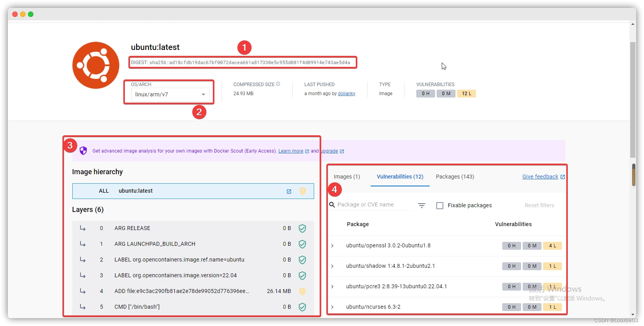Expand ubuntu/pcre3 2:8.39-13ubuntu0.22.04.1 row
Viewport: 644px width, 326px height.
coord(333,287)
